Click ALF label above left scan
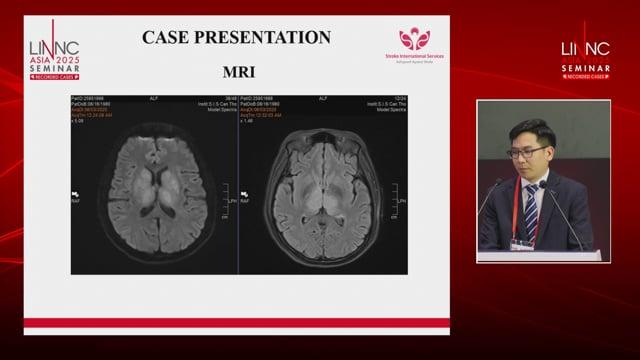Screen dimensions: 640x360 click(x=154, y=99)
